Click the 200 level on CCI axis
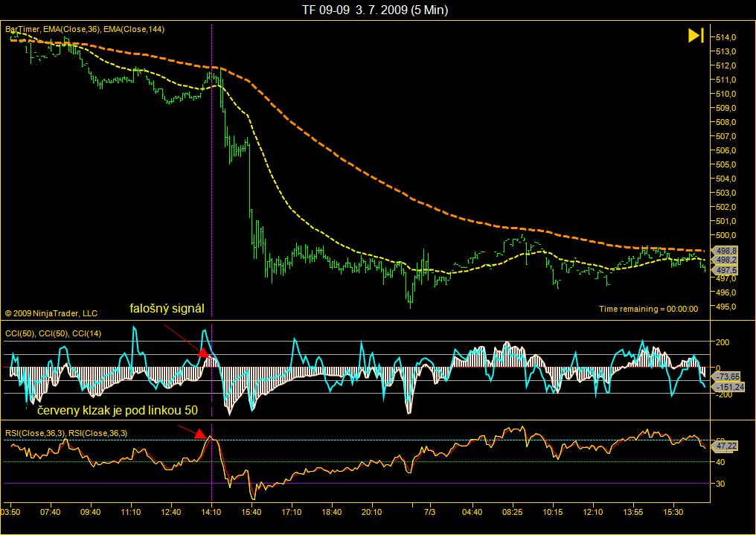The height and width of the screenshot is (535, 756). click(x=723, y=342)
